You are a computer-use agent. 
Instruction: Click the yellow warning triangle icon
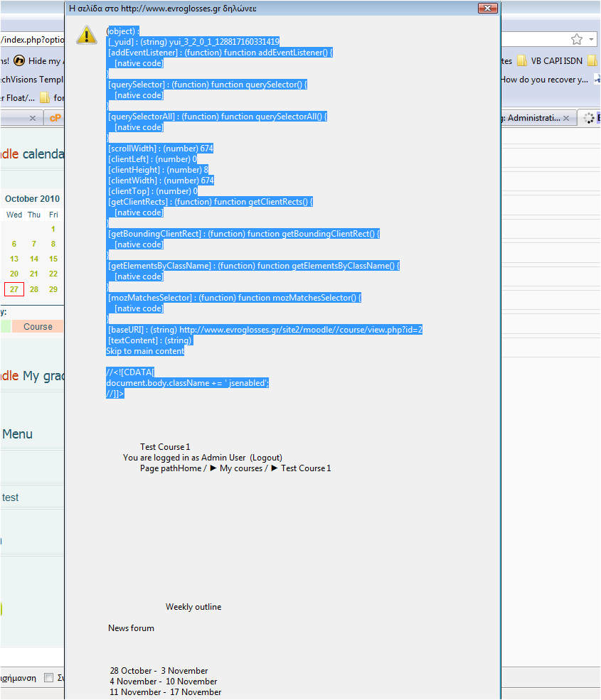87,36
